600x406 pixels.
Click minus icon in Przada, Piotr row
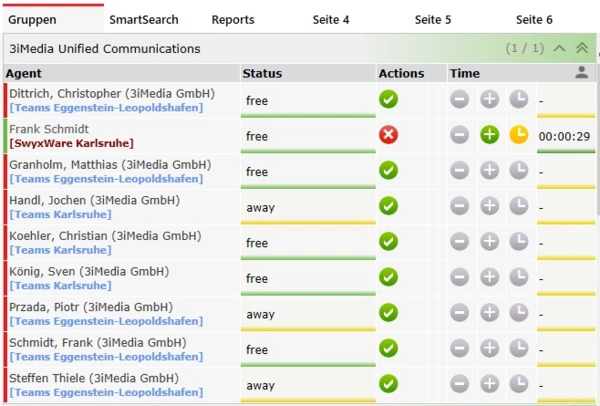[x=459, y=313]
